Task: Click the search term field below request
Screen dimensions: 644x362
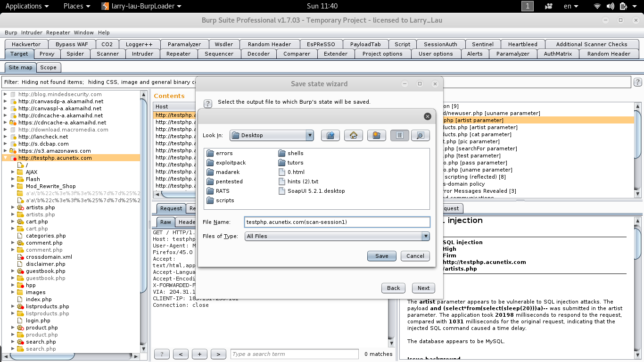Action: click(295, 354)
